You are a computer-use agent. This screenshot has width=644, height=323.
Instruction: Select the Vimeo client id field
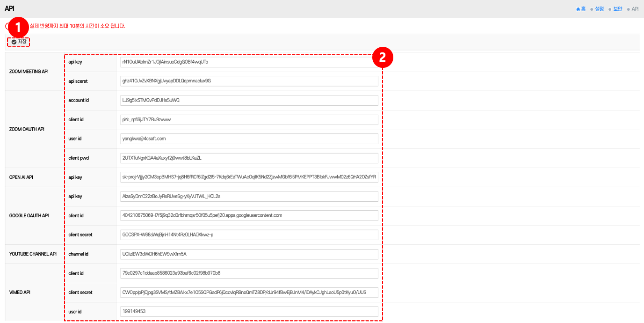pos(249,273)
